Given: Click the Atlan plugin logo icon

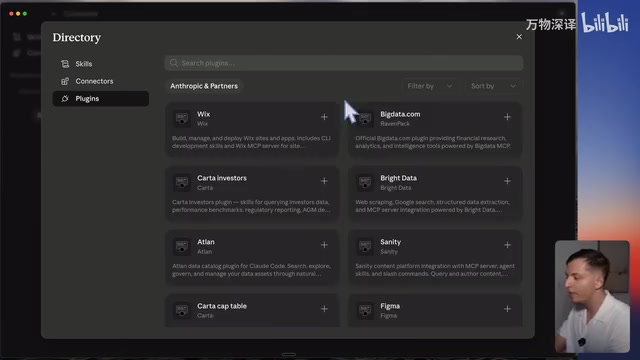Looking at the screenshot, I should [x=182, y=246].
